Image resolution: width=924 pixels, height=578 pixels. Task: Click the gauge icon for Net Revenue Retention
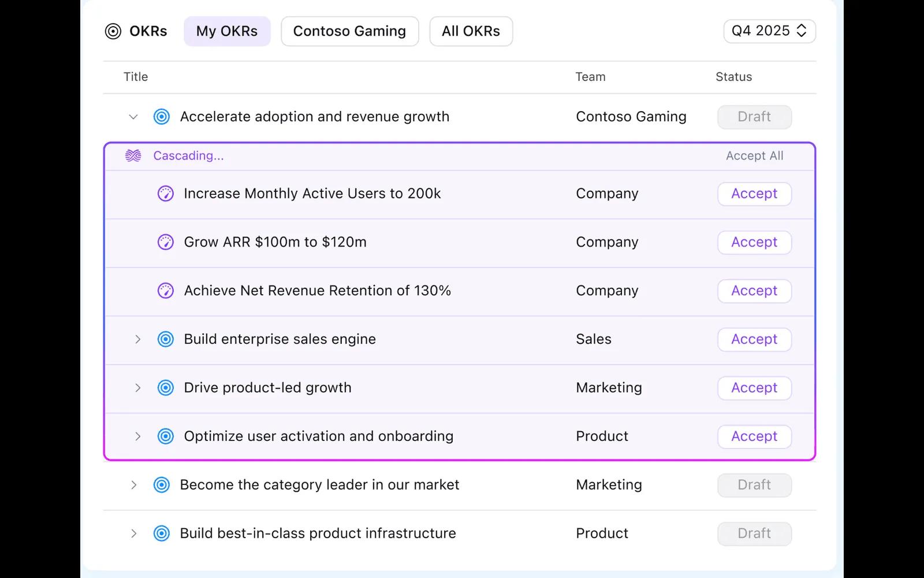click(166, 291)
